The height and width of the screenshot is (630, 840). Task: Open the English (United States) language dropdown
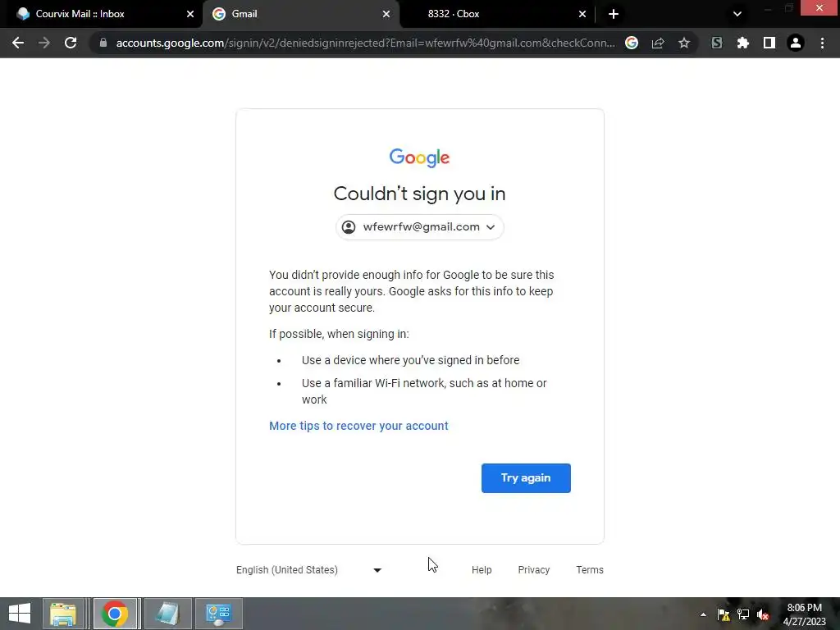point(309,570)
